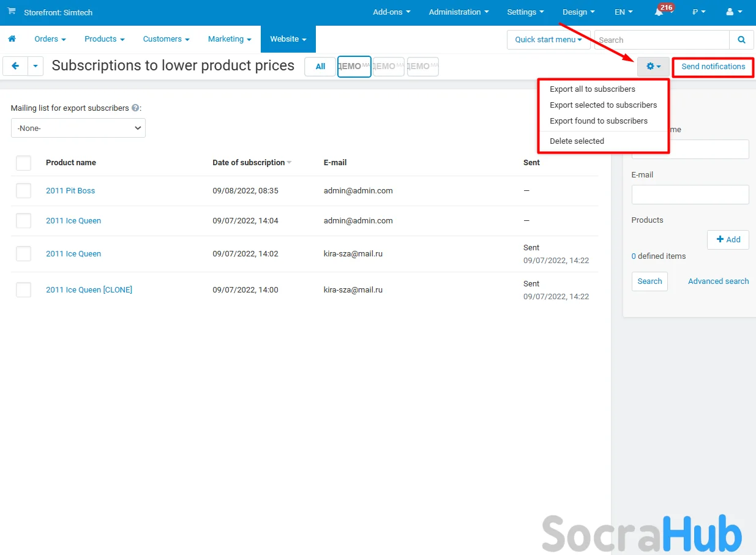Open the user account icon menu
This screenshot has height=555, width=756.
[733, 12]
